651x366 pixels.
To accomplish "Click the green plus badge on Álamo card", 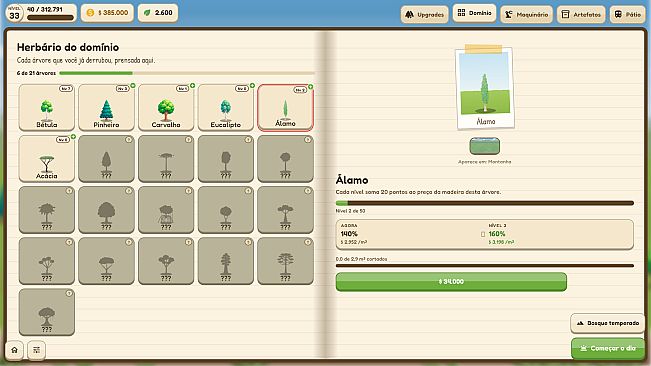I will coord(311,87).
